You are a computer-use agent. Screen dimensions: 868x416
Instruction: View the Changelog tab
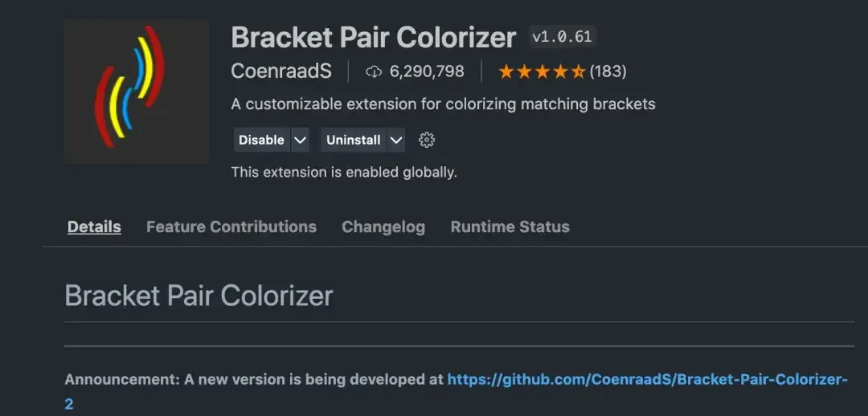pos(383,226)
